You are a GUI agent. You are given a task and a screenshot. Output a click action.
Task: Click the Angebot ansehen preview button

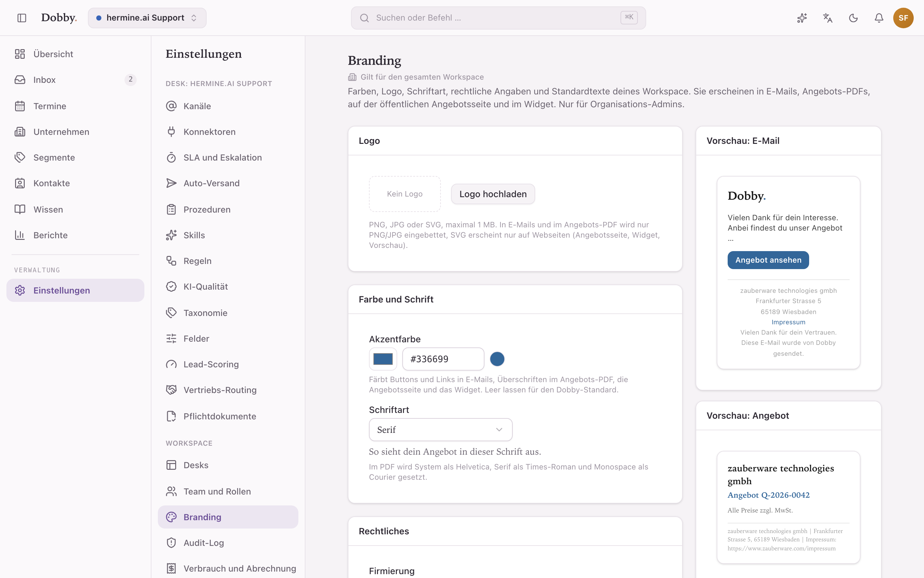[x=768, y=260]
